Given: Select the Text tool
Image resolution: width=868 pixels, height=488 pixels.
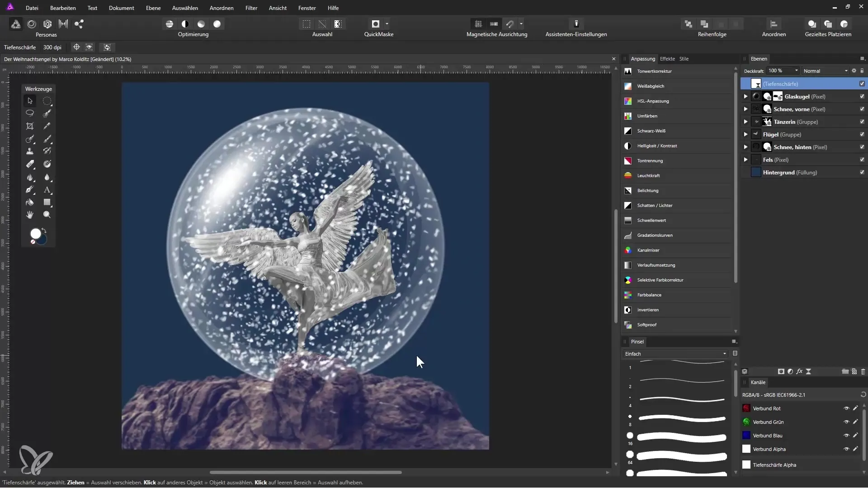Looking at the screenshot, I should [47, 189].
